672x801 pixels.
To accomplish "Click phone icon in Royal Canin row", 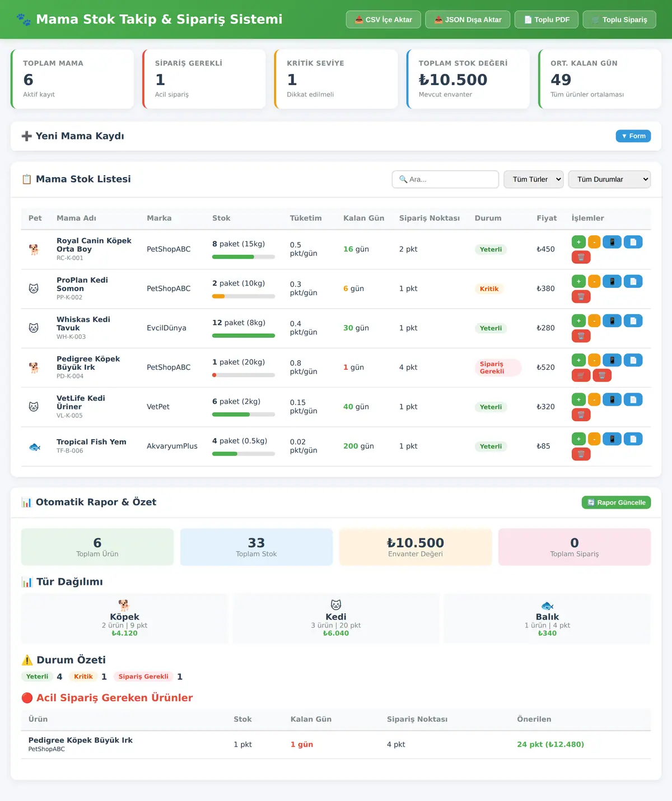I will tap(612, 242).
